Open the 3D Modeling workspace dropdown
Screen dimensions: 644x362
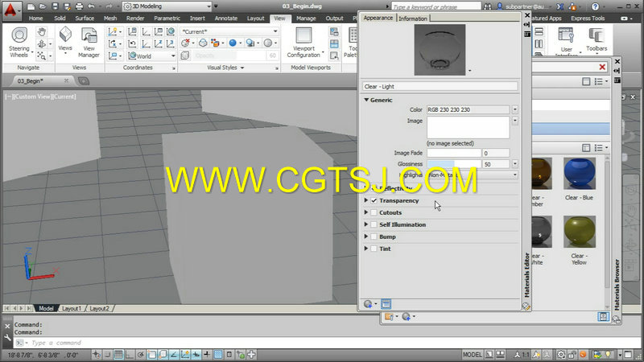point(167,6)
